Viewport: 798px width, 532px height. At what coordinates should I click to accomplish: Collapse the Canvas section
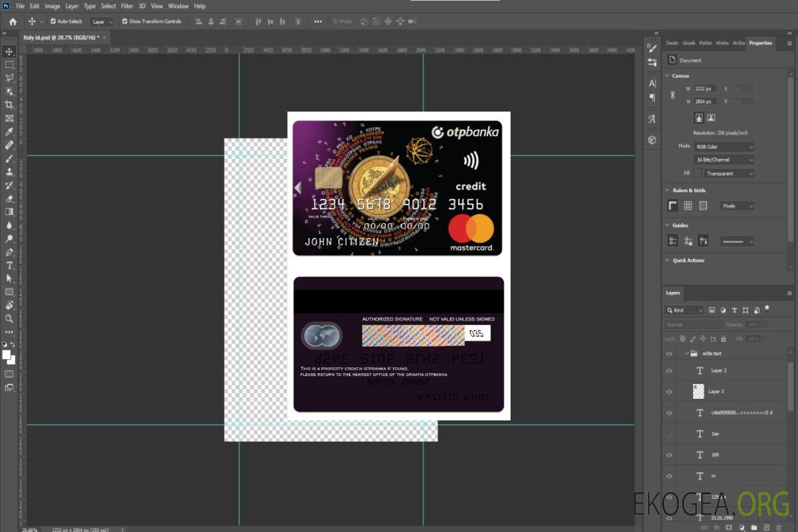[x=668, y=75]
